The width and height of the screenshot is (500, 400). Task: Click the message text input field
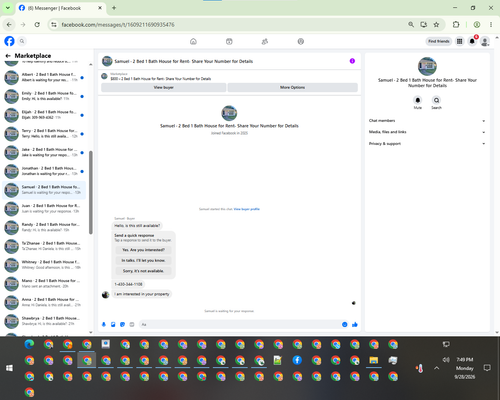coord(240,324)
